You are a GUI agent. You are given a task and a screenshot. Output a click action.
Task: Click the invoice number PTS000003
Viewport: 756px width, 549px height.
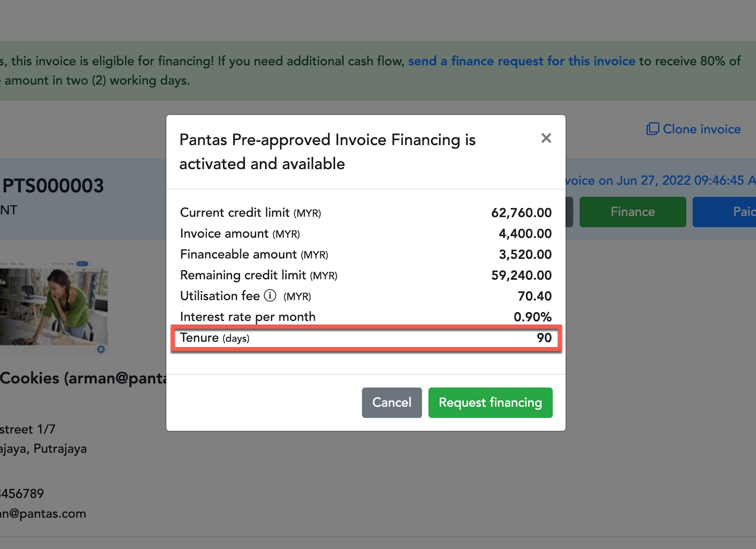point(53,186)
